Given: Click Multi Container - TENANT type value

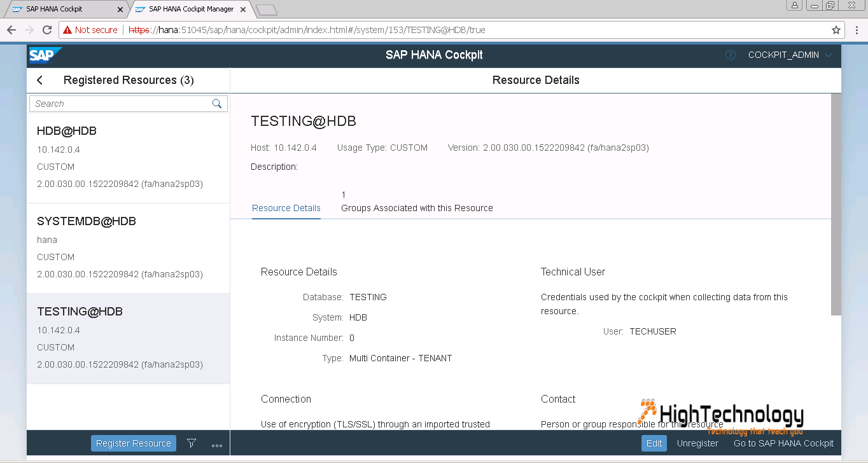Looking at the screenshot, I should 400,358.
